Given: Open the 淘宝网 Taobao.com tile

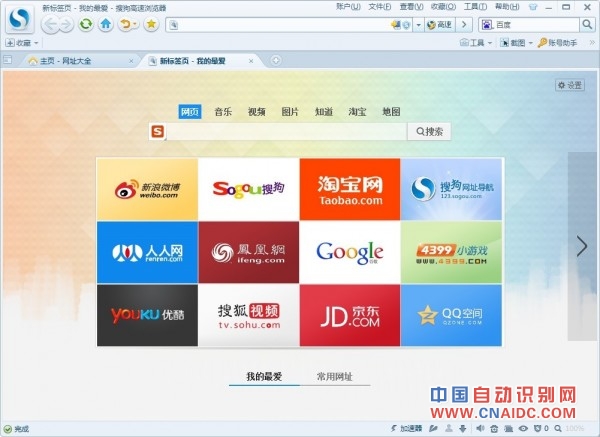Looking at the screenshot, I should 350,189.
